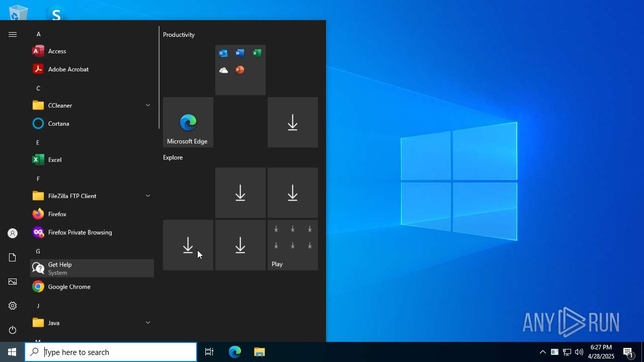Open PowerPoint icon in Productivity folder tile
This screenshot has height=362, width=644.
(x=240, y=70)
